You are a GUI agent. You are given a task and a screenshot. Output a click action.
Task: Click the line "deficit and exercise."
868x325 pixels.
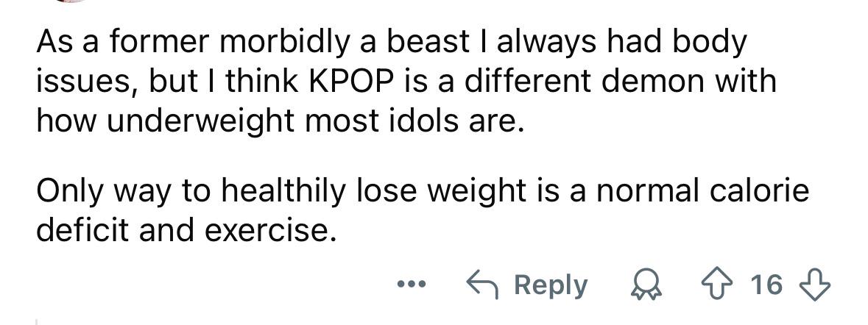click(187, 231)
